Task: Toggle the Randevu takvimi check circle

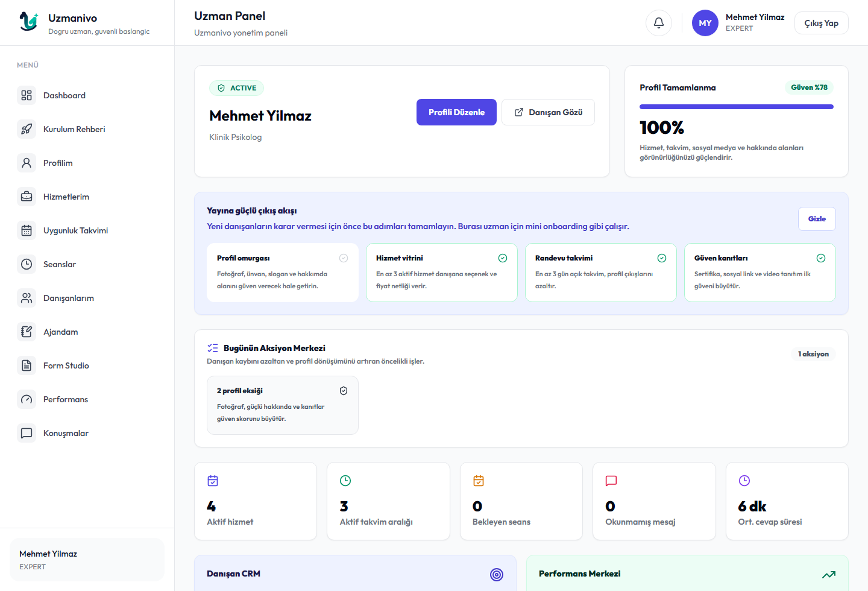Action: click(x=662, y=258)
